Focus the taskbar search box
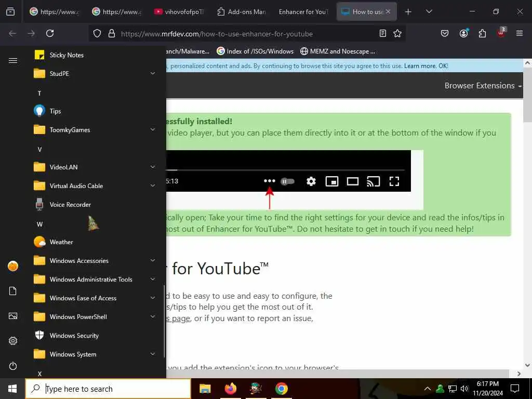532x399 pixels. point(108,389)
